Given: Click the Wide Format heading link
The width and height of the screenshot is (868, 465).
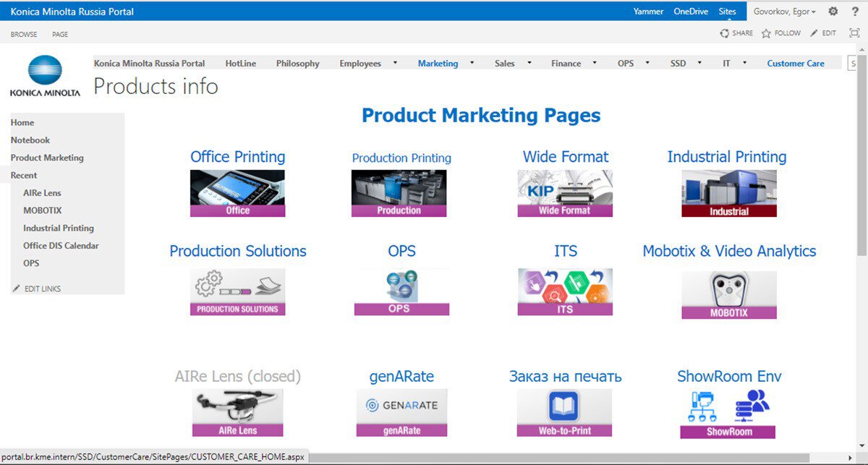Looking at the screenshot, I should coord(566,157).
